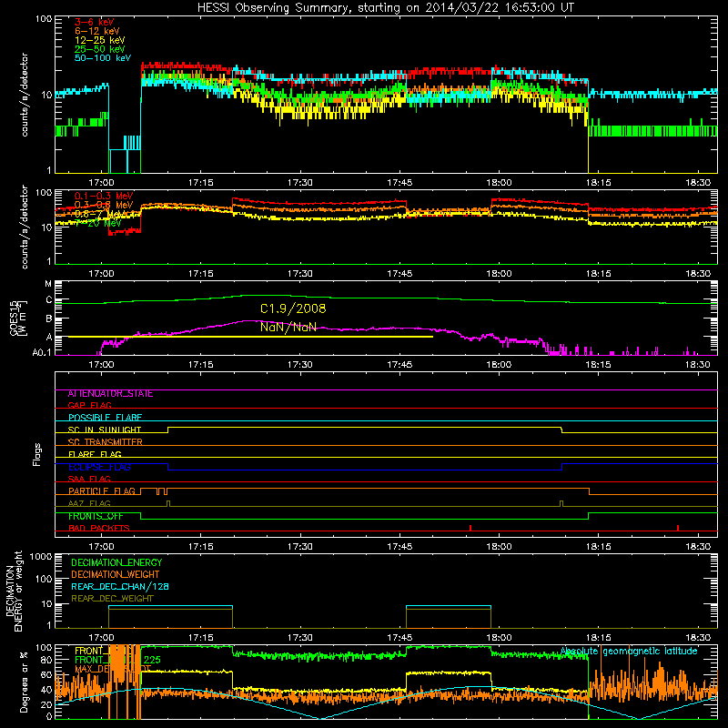Click the Absolute geomagnetic latitude label
Screen dimensions: 728x728
(629, 652)
